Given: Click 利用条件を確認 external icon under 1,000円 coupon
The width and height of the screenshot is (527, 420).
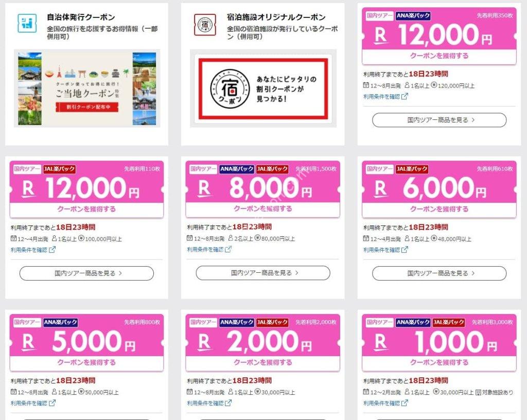Looking at the screenshot, I should coord(405,403).
